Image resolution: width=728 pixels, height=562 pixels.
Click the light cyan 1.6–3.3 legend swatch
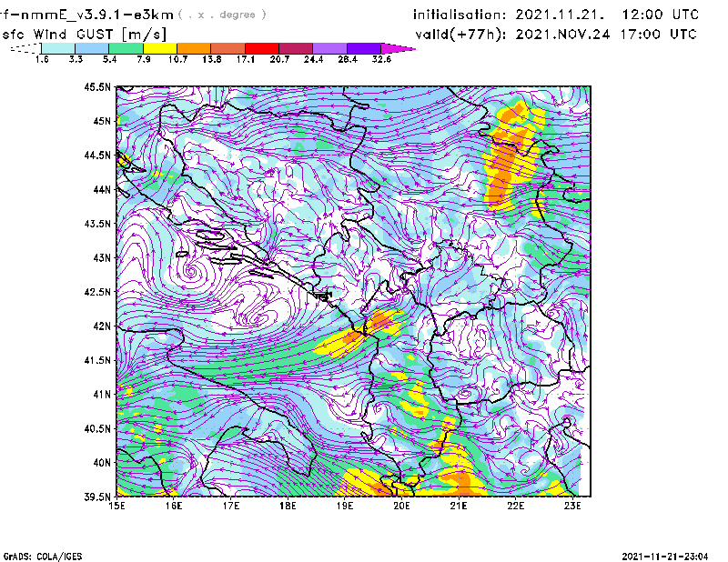coord(58,48)
